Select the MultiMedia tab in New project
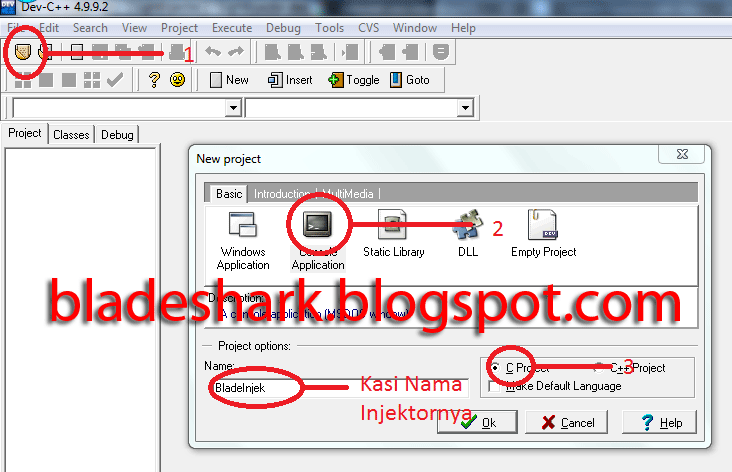 point(348,194)
